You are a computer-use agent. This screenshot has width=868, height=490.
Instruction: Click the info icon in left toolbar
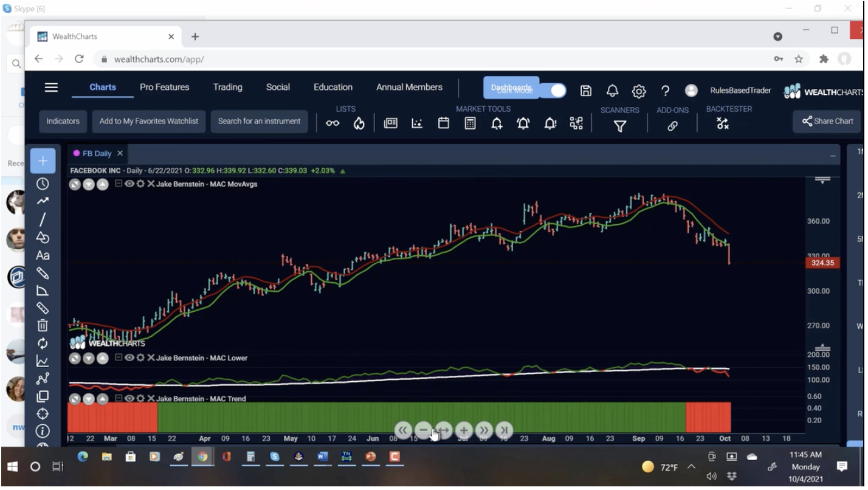(43, 432)
